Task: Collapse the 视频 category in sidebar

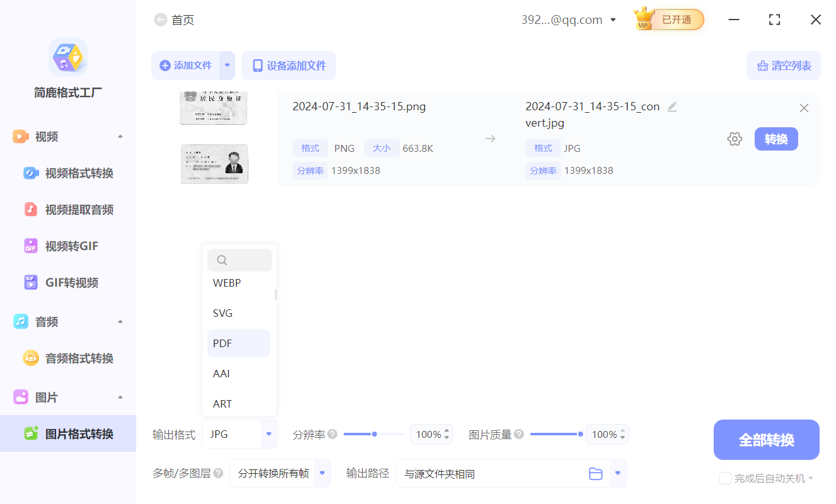Action: tap(120, 136)
